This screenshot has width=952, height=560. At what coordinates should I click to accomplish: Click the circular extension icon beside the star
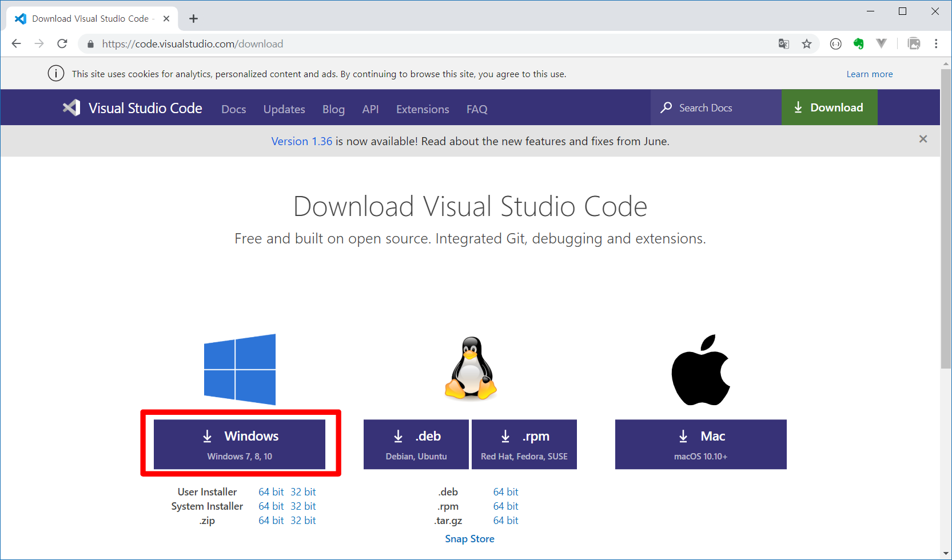tap(836, 44)
